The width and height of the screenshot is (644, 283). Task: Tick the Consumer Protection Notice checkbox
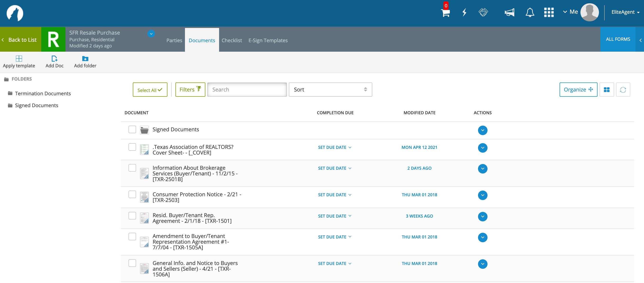click(x=132, y=194)
